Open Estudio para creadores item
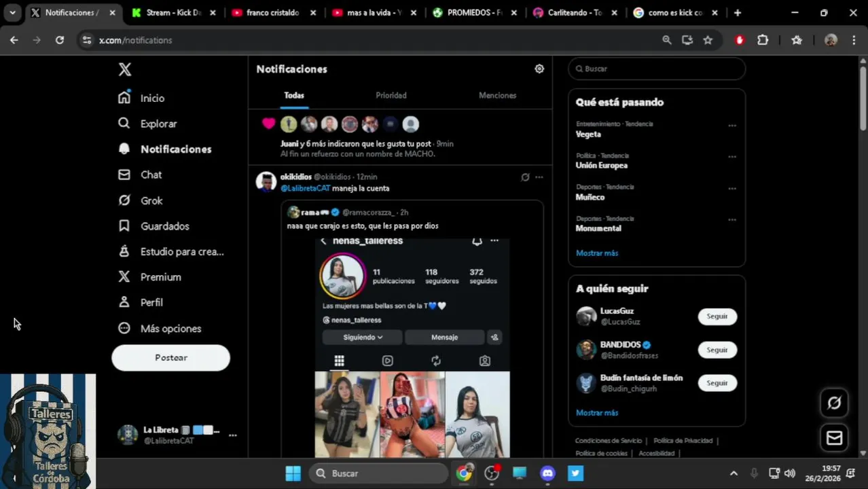 tap(171, 251)
